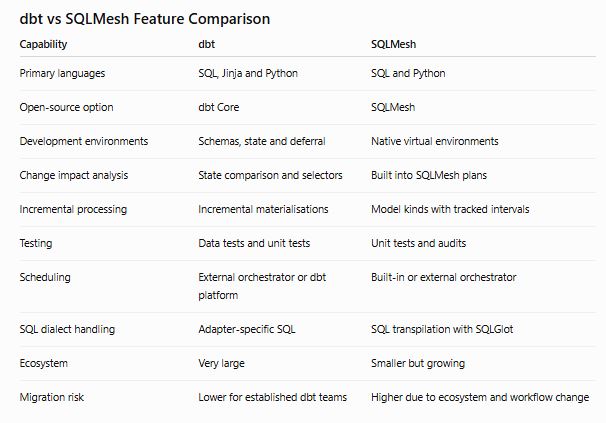This screenshot has width=606, height=423.
Task: Select the Scheduling row label
Action: pyautogui.click(x=45, y=277)
